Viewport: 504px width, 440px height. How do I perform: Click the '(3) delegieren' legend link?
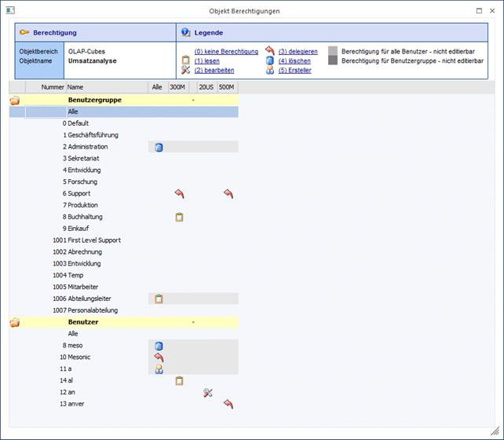[298, 52]
